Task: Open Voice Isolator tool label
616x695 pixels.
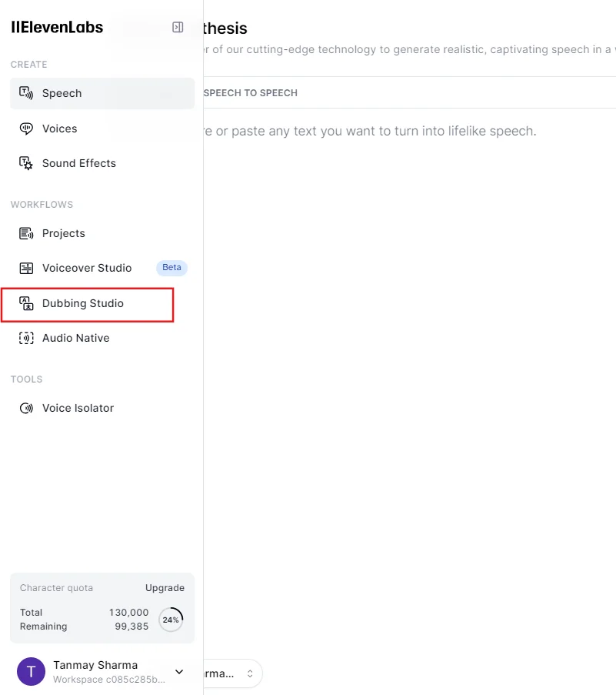Action: tap(78, 408)
